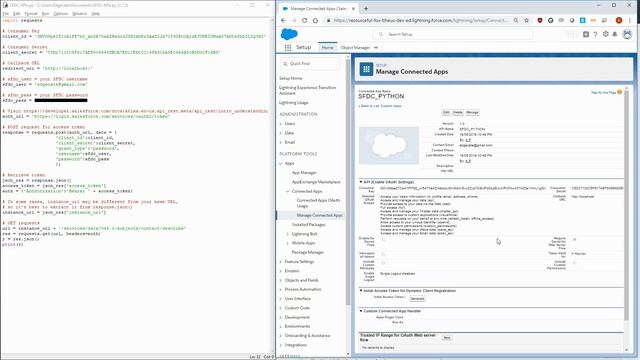640x360 pixels.
Task: Click New under Trusted IP Range
Action: pos(447,338)
